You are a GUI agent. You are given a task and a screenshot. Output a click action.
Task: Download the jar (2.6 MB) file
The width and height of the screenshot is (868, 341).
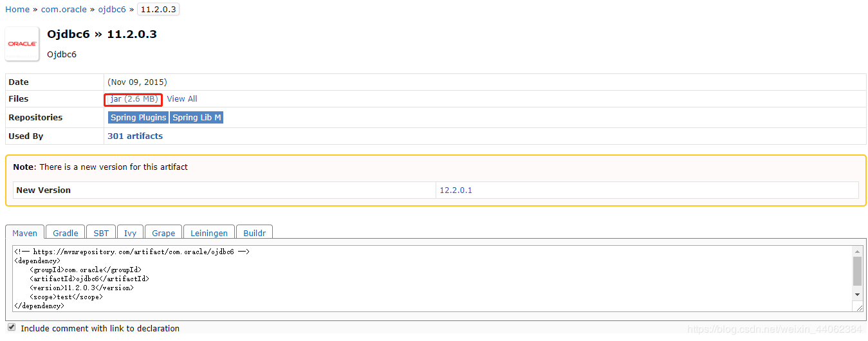click(x=133, y=99)
